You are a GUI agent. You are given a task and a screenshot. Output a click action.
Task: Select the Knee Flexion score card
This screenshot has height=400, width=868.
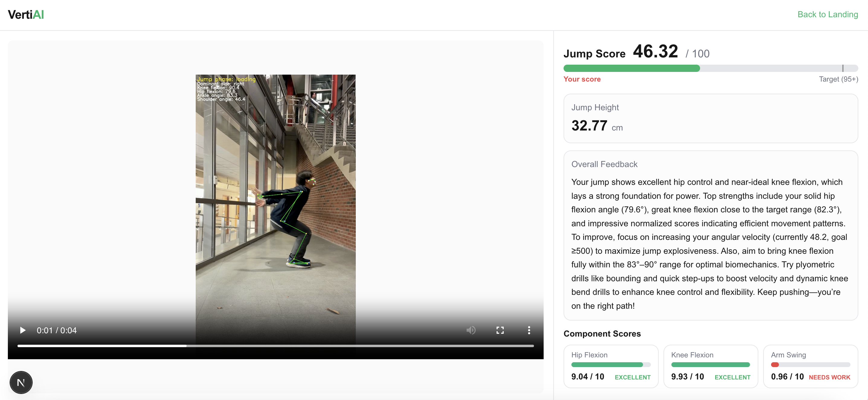(x=710, y=366)
